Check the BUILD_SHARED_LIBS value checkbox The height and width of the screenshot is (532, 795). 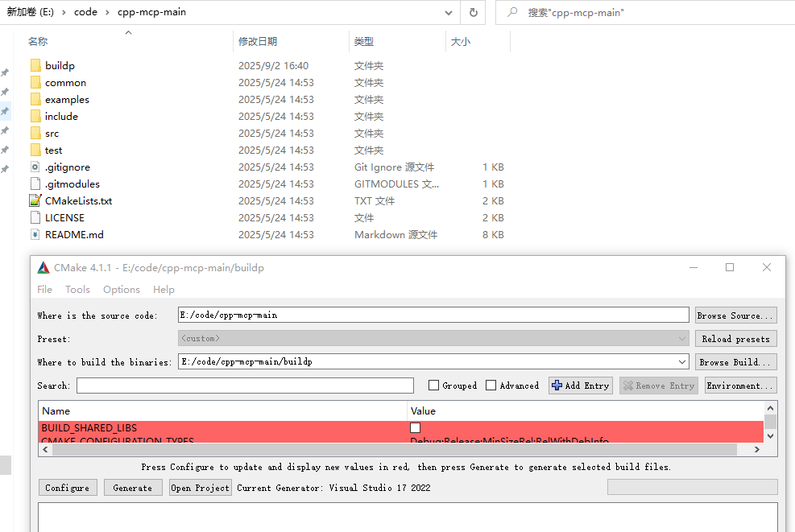pos(416,428)
